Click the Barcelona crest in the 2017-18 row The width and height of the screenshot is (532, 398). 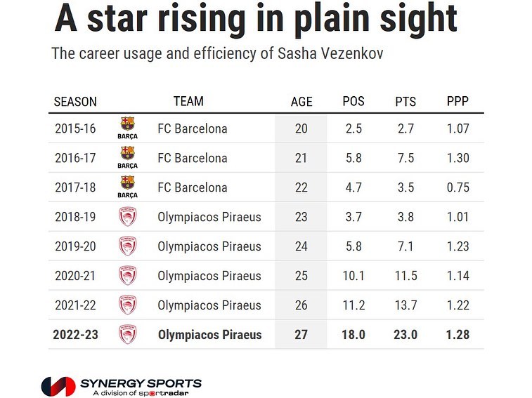coord(127,187)
